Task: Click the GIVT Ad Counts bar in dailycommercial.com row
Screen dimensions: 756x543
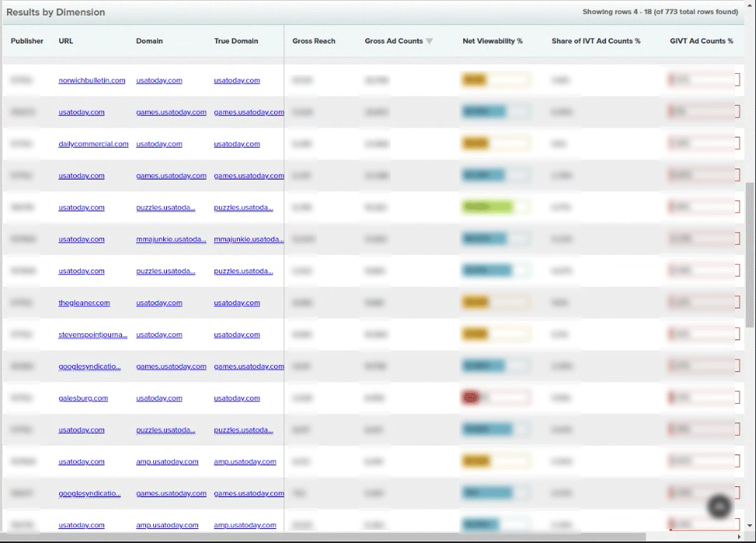Action: 703,143
